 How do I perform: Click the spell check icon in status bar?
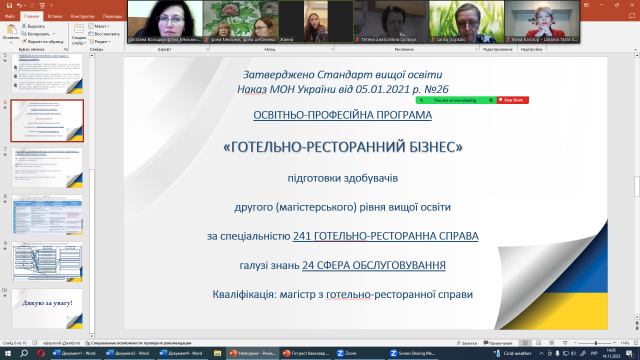coord(35,343)
